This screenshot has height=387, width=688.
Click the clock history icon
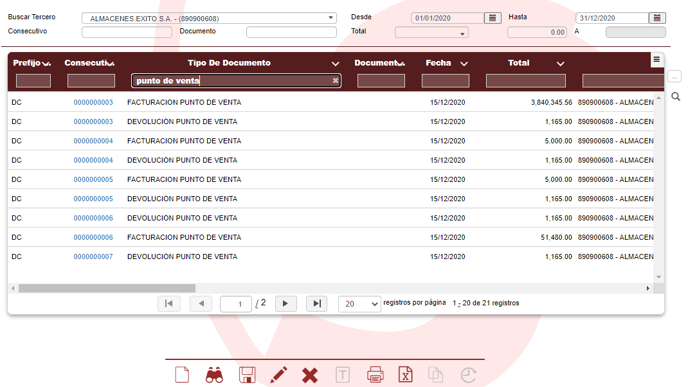coord(468,375)
